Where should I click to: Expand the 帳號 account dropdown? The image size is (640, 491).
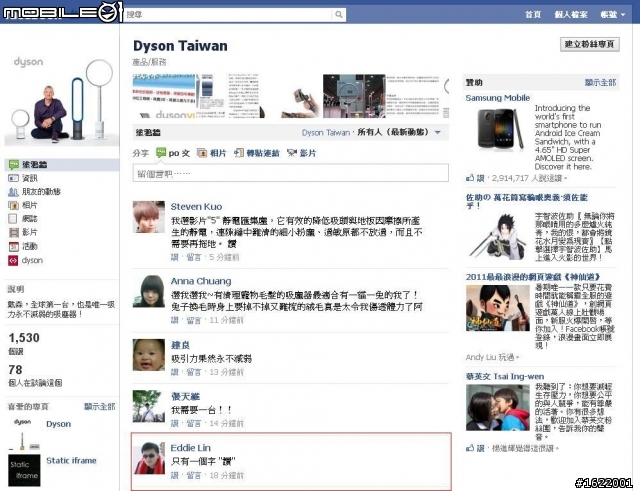click(612, 15)
